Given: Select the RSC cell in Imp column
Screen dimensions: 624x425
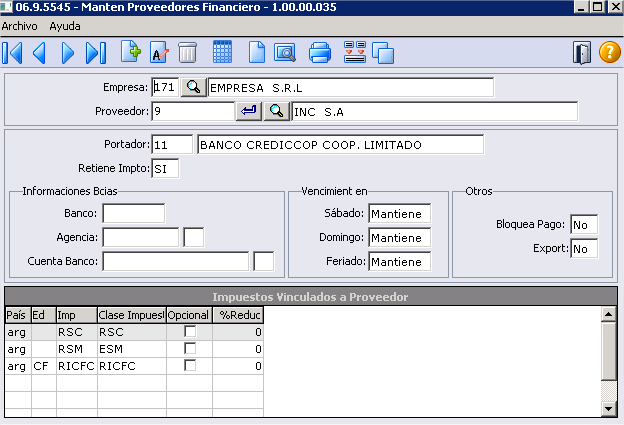Looking at the screenshot, I should coord(77,332).
